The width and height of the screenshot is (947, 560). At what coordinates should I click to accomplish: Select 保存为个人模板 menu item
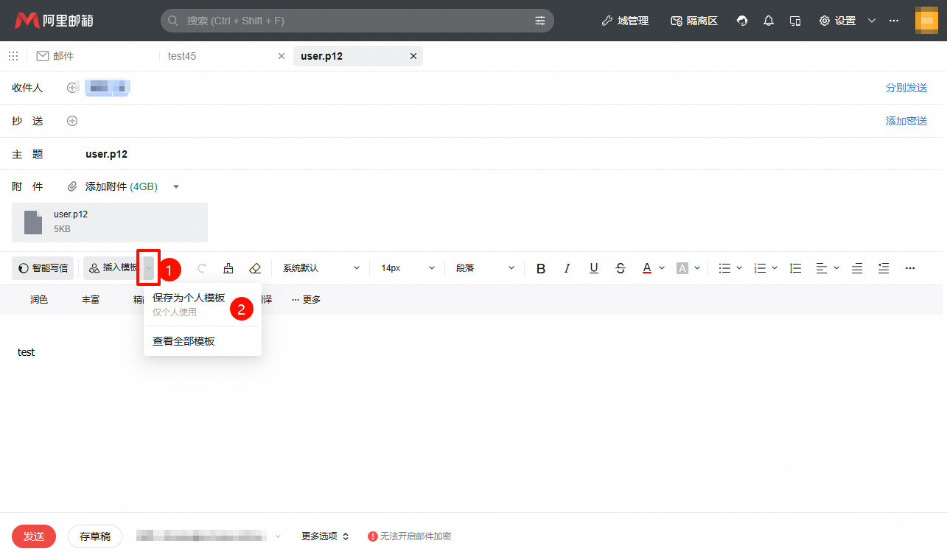click(x=203, y=304)
